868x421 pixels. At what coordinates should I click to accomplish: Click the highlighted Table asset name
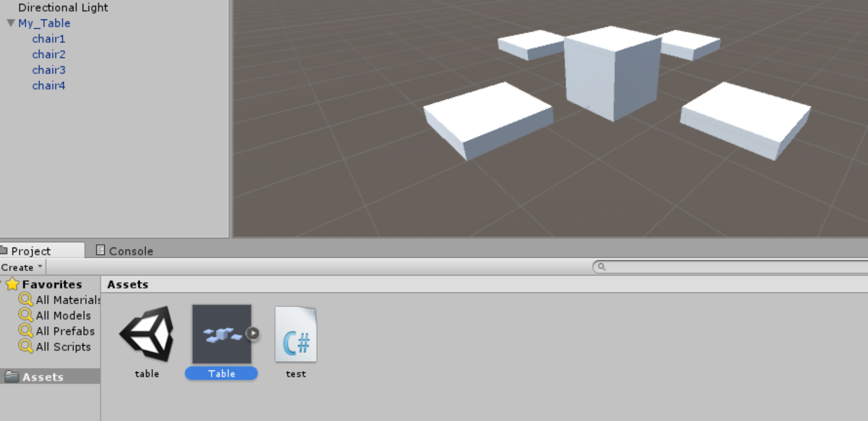(222, 374)
